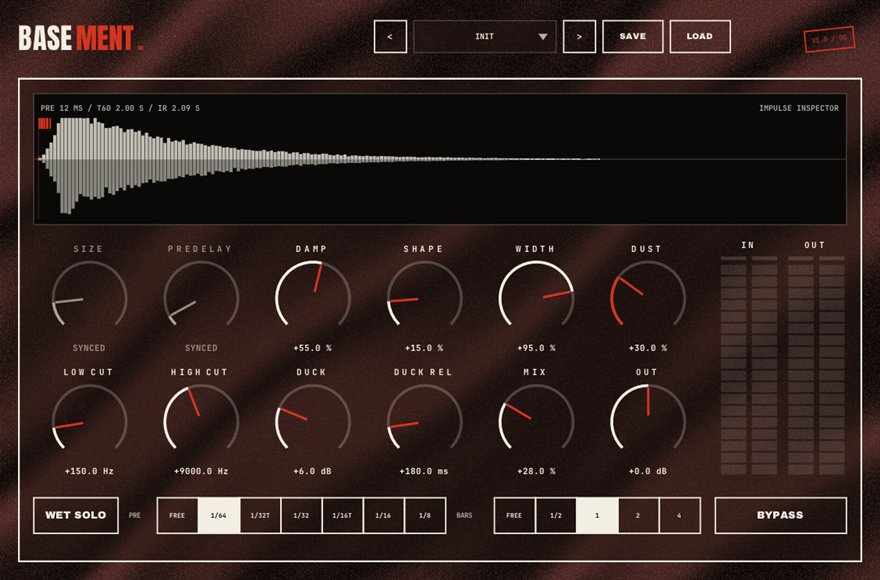The width and height of the screenshot is (880, 580).
Task: Click the +9000.0 Hz high cut value
Action: pyautogui.click(x=201, y=471)
